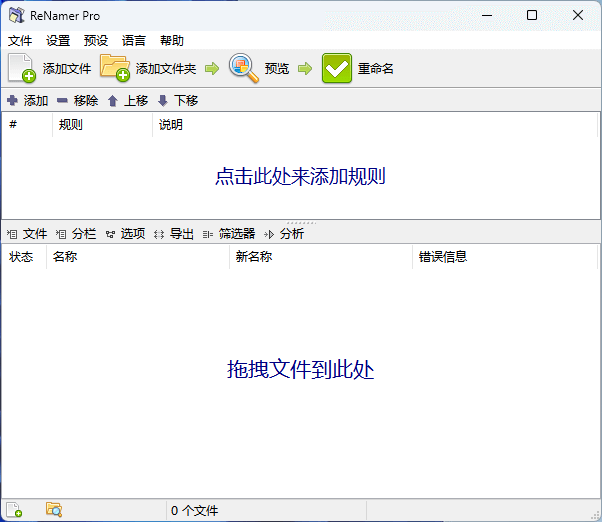
Task: Click the folder search icon in status bar
Action: [x=54, y=510]
